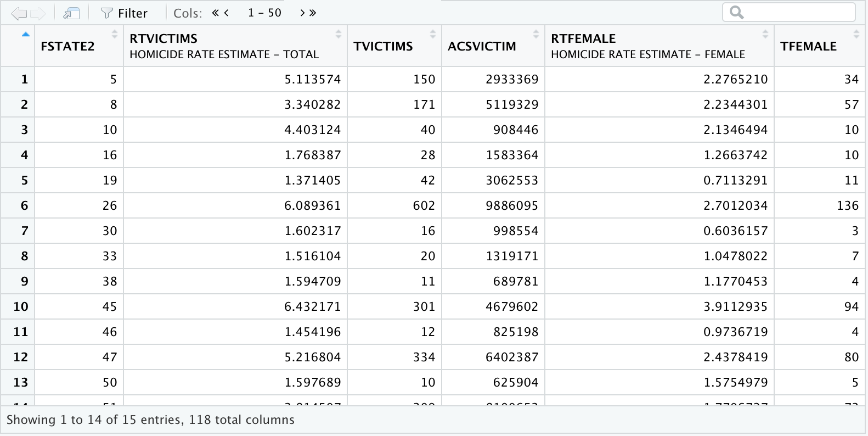
Task: Toggle the Filter button
Action: pyautogui.click(x=125, y=13)
